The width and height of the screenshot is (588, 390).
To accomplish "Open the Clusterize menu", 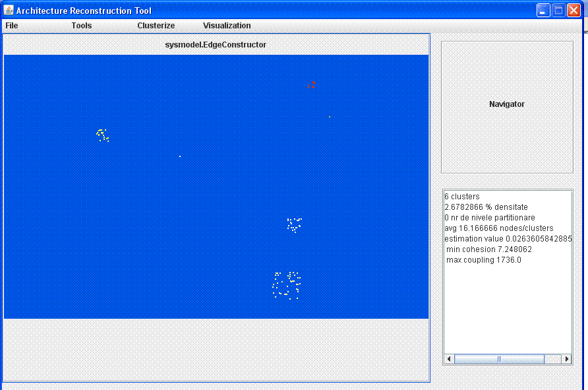I will click(x=156, y=26).
